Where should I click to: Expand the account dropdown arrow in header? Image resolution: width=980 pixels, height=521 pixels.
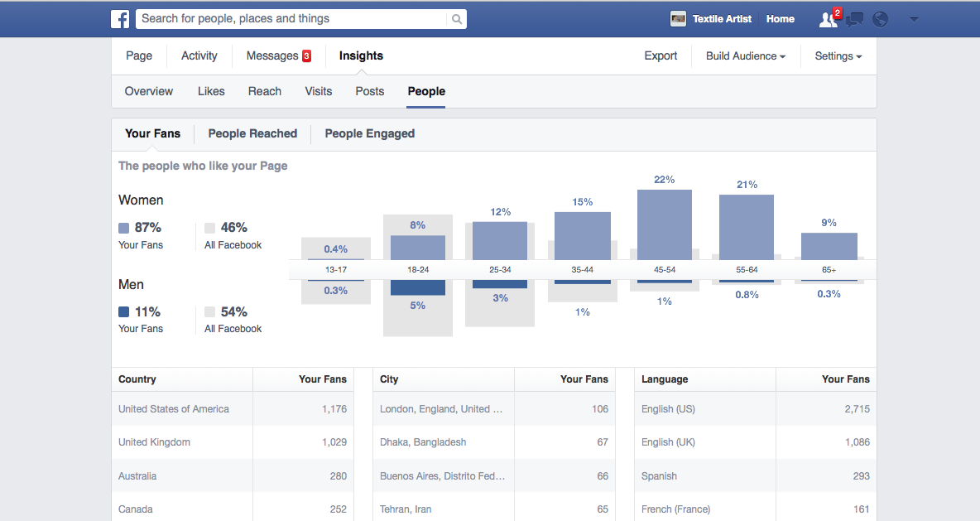point(914,19)
